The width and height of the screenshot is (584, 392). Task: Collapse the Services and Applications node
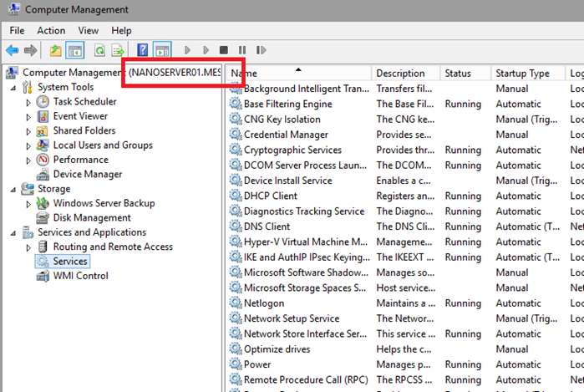coord(13,233)
